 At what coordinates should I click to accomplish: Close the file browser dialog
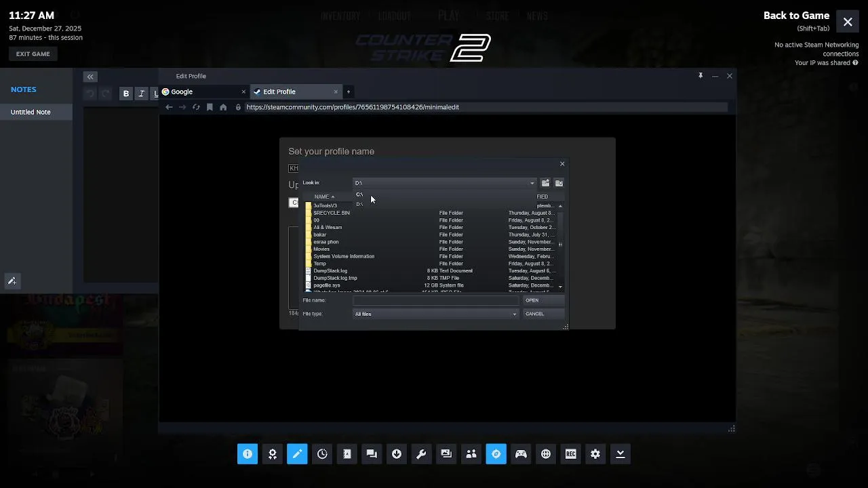point(561,164)
